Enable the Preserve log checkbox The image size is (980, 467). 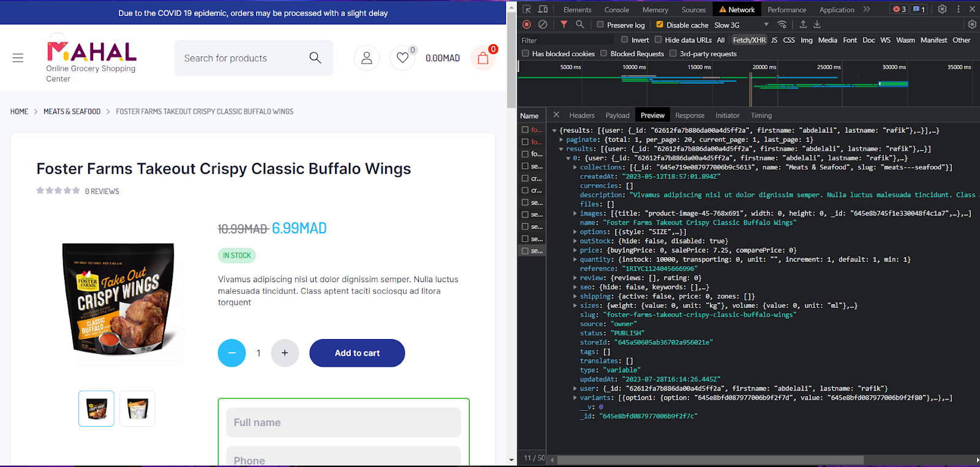[x=600, y=24]
